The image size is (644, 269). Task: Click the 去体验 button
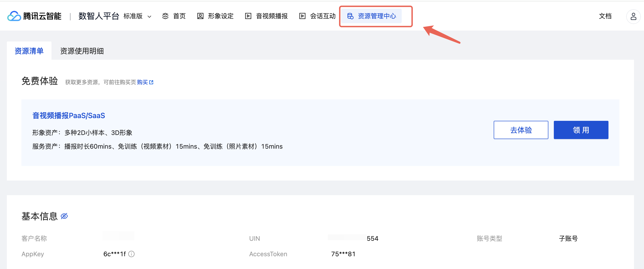pos(521,130)
